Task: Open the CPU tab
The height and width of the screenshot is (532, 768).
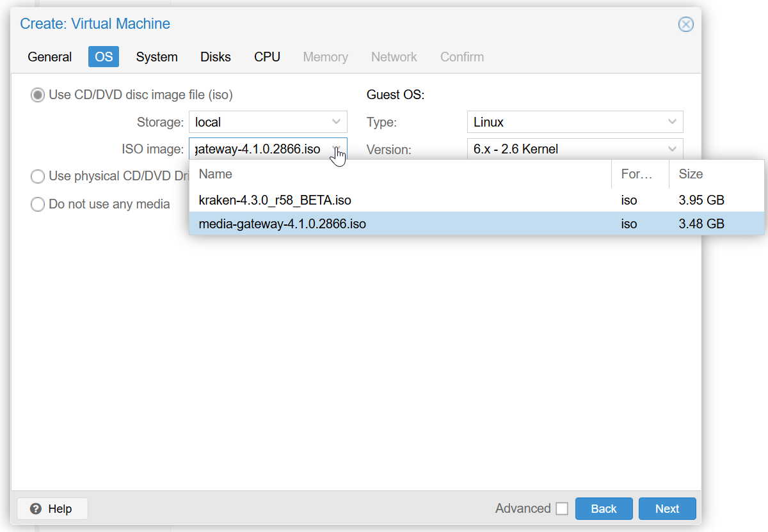Action: tap(267, 57)
